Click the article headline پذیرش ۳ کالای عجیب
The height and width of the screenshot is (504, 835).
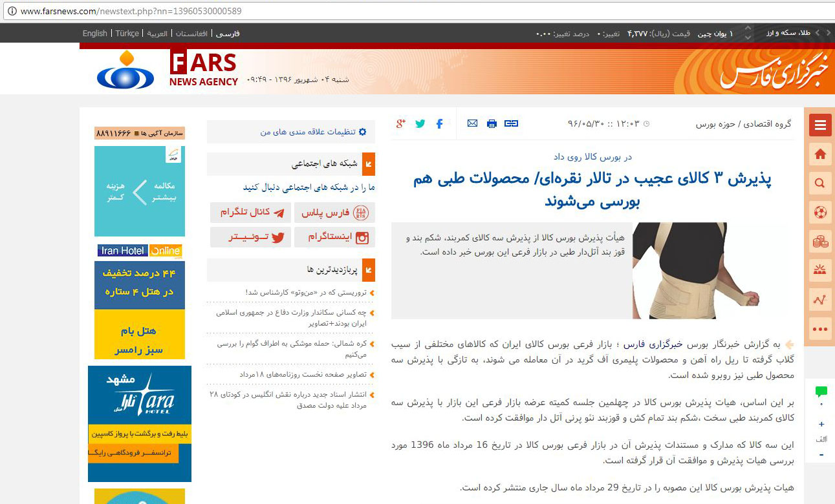[592, 190]
